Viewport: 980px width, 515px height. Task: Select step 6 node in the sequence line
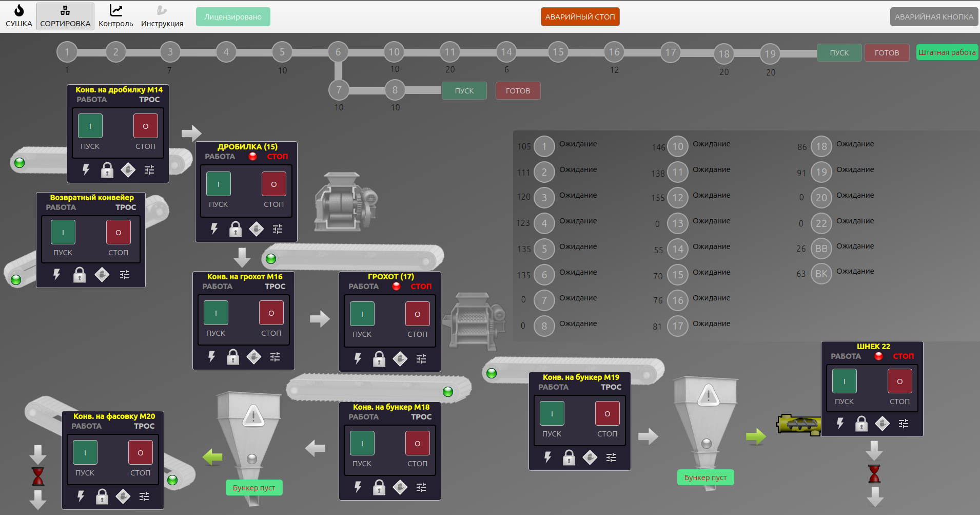(x=338, y=52)
